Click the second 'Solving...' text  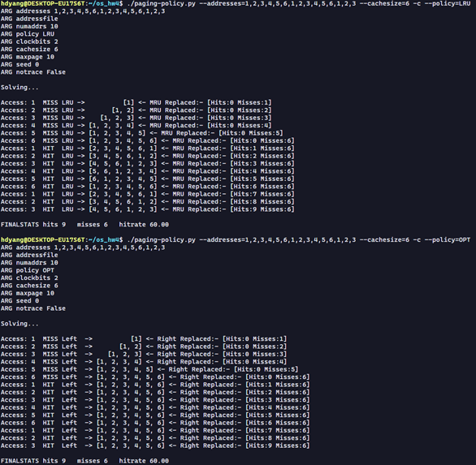coord(19,324)
